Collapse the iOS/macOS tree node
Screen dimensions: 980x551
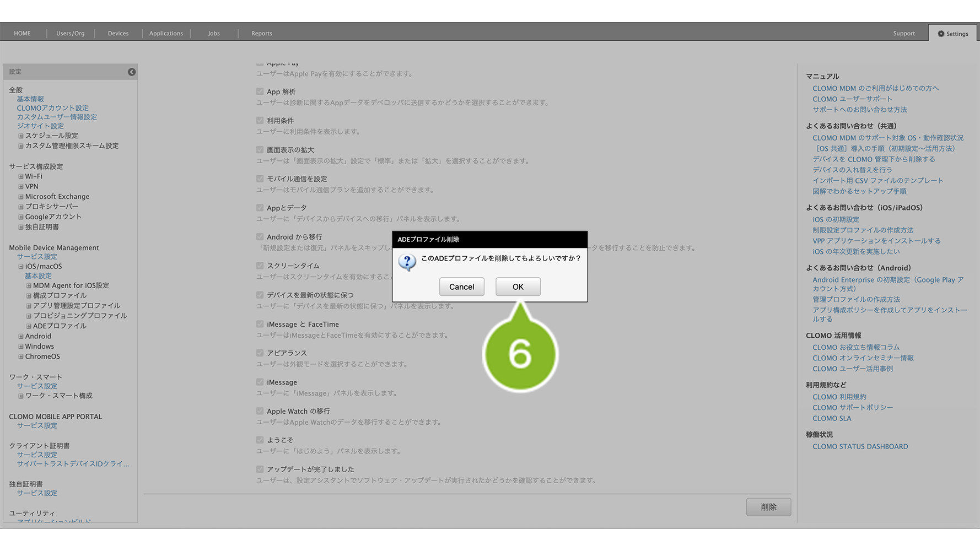tap(21, 267)
